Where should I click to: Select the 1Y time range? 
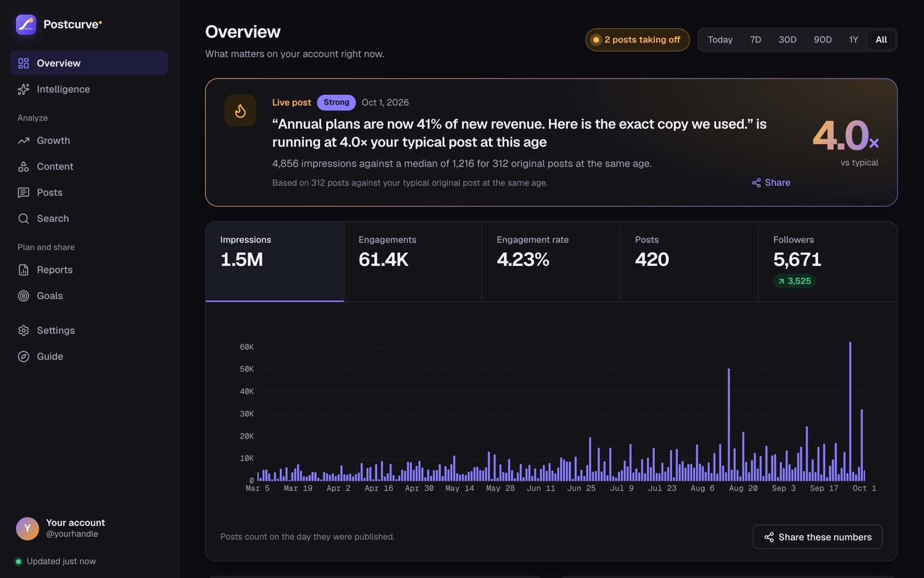(854, 40)
